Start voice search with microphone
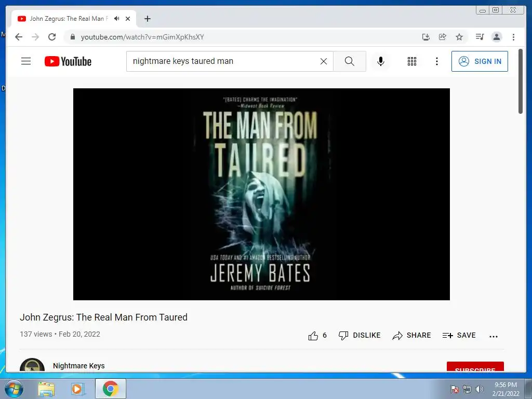Viewport: 532px width, 399px height. coord(381,61)
